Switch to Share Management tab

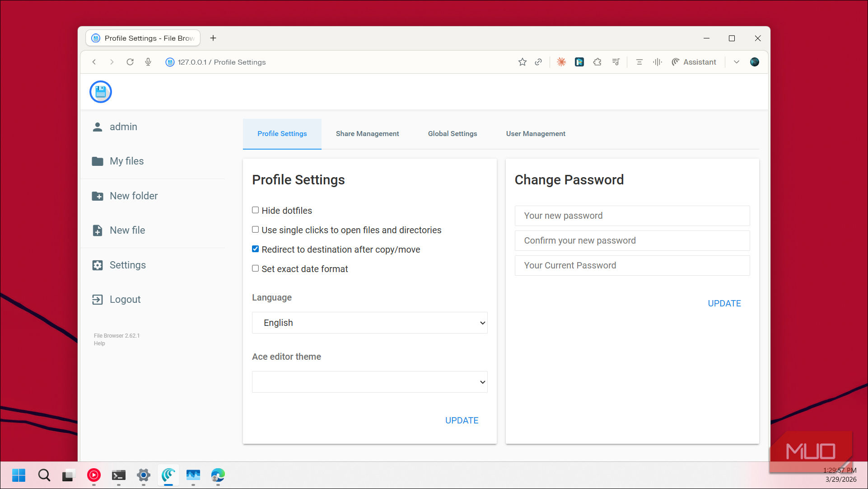click(368, 134)
